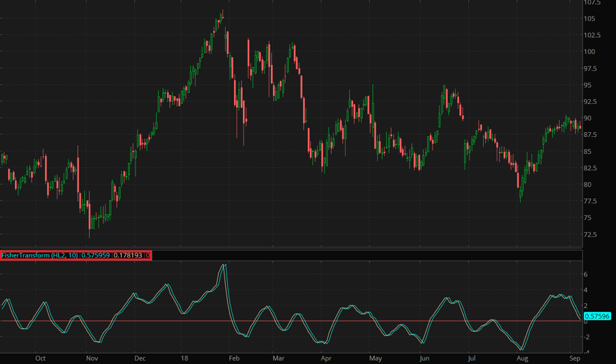Screen dimensions: 616x364
Task: Click the cyan 0.57596 value bubble on axis
Action: pyautogui.click(x=597, y=316)
